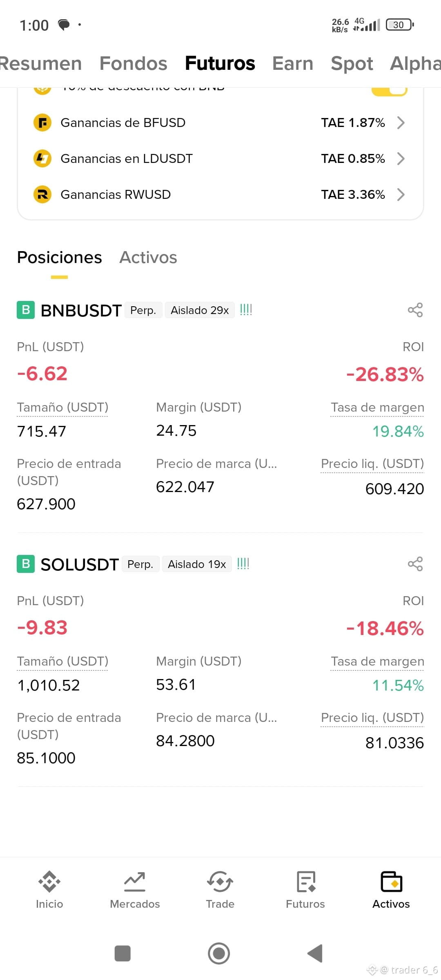Image resolution: width=441 pixels, height=980 pixels.
Task: Switch to the Earn tab
Action: tap(293, 64)
